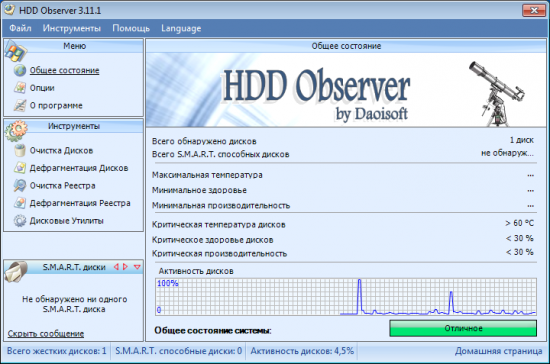Screen dimensions: 550x364
Task: Open the Language menu
Action: coord(181,28)
